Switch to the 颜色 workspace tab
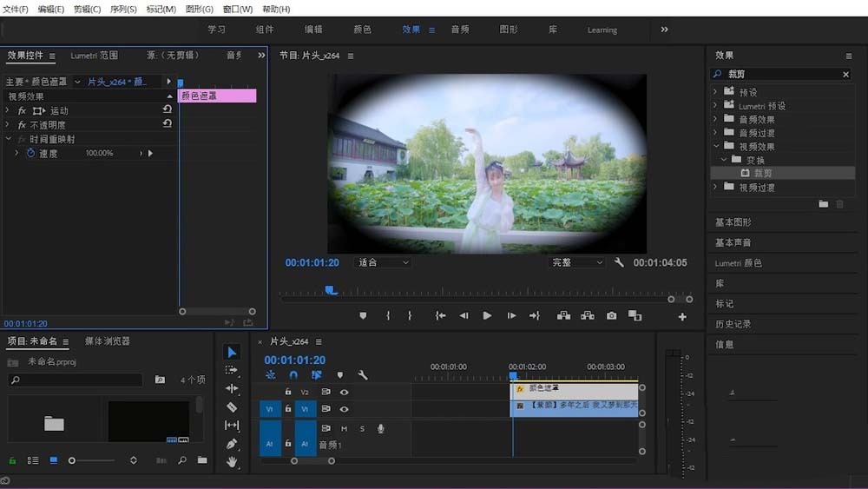 click(x=363, y=30)
